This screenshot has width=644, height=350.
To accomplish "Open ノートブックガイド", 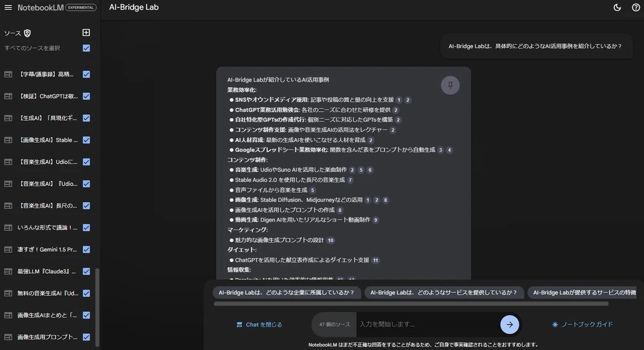I will click(x=582, y=324).
